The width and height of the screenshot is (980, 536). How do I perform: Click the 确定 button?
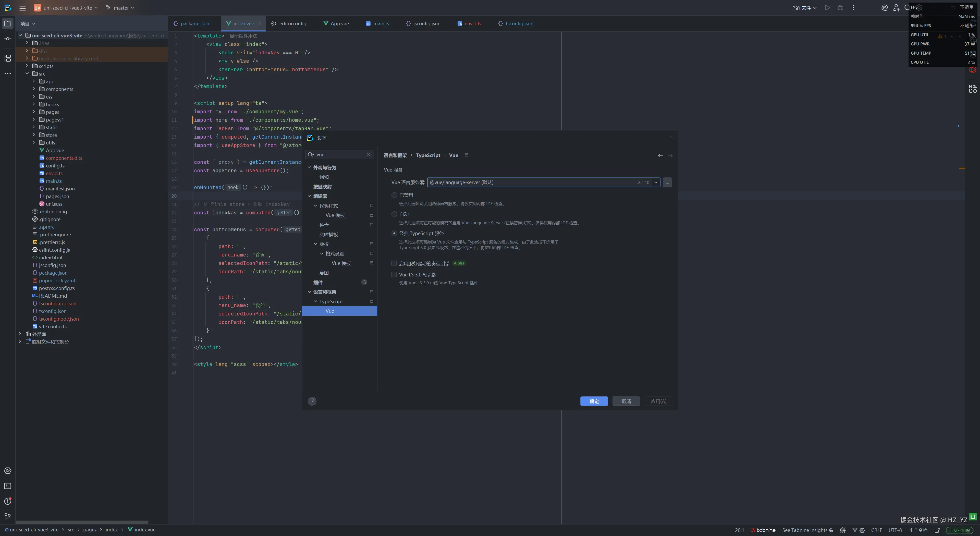coord(594,401)
